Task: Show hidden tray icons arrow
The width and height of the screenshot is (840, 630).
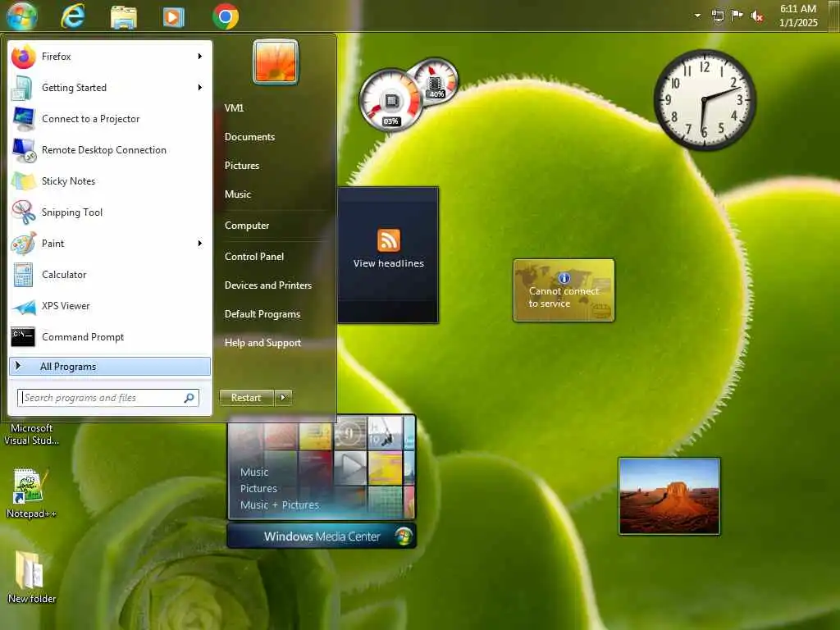Action: coord(697,16)
